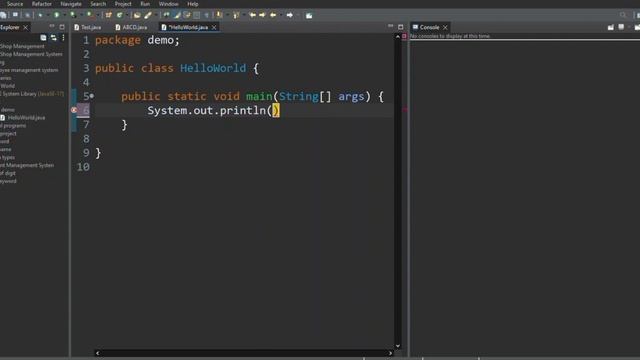Click the editor horizontal scrollbar right arrow
Viewport: 640px width, 360px height.
pyautogui.click(x=390, y=353)
